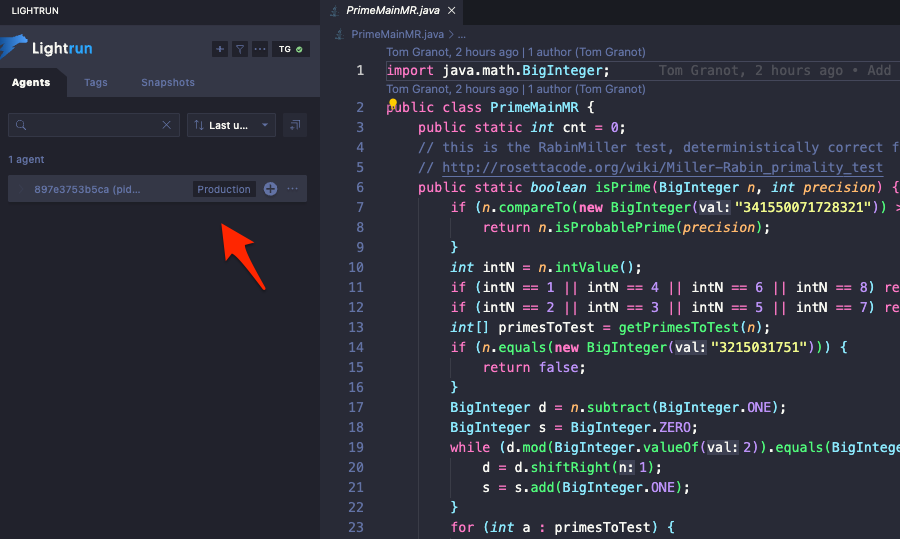Click PrimeMainMR.java in the breadcrumb
Image resolution: width=900 pixels, height=539 pixels.
[x=397, y=34]
